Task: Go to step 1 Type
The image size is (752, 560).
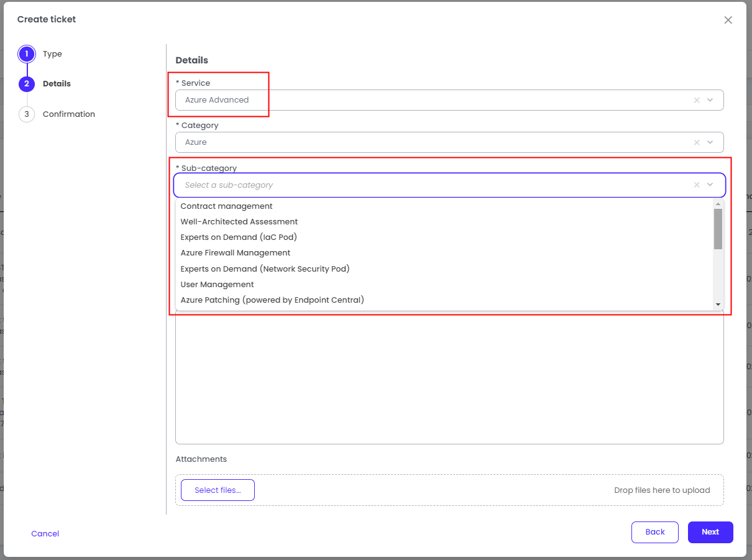Action: [x=52, y=54]
